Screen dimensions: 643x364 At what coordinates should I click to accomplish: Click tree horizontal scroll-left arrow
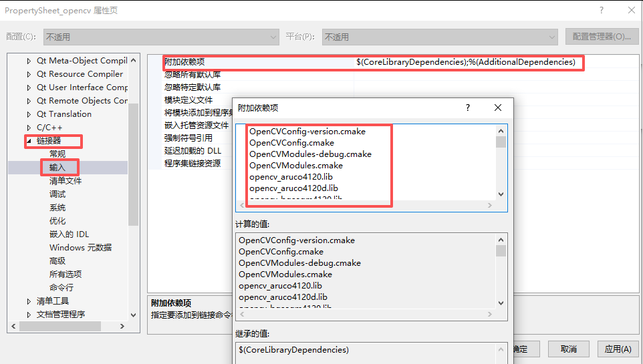point(13,327)
